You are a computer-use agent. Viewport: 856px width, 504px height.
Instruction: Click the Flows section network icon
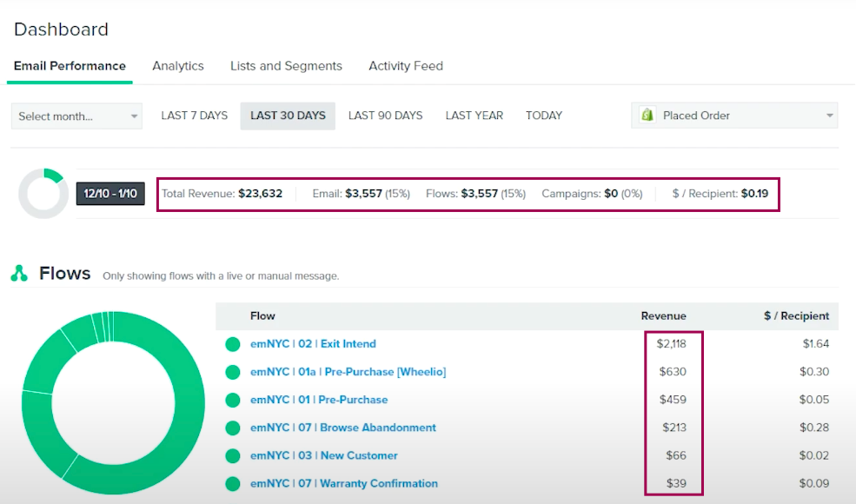pyautogui.click(x=19, y=274)
